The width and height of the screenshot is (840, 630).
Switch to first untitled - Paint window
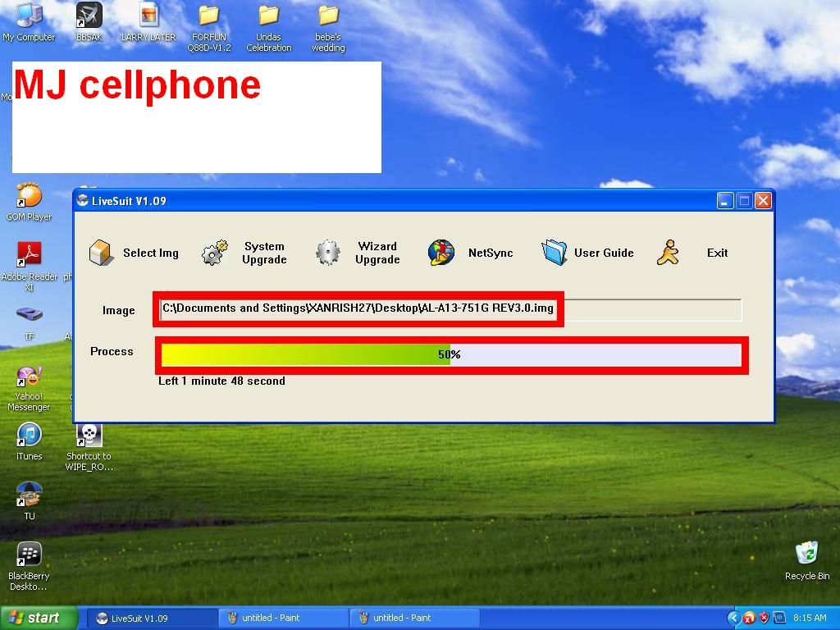(x=283, y=618)
